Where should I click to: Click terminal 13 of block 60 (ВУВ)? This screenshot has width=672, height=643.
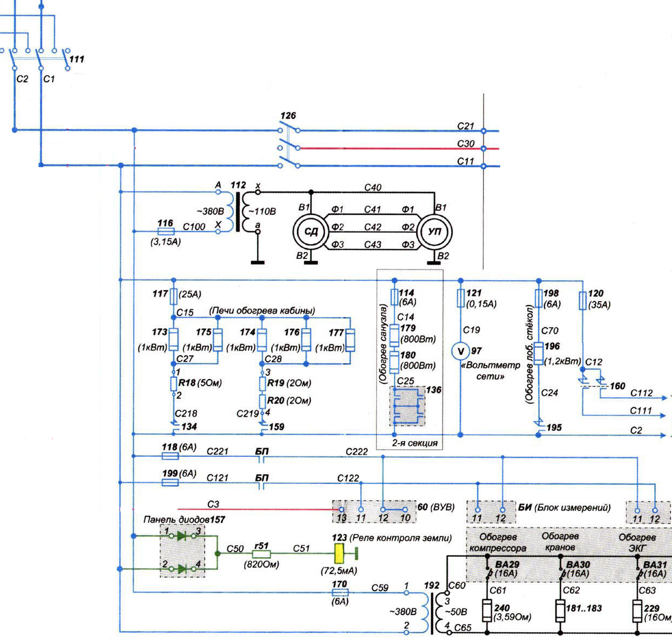tap(341, 509)
